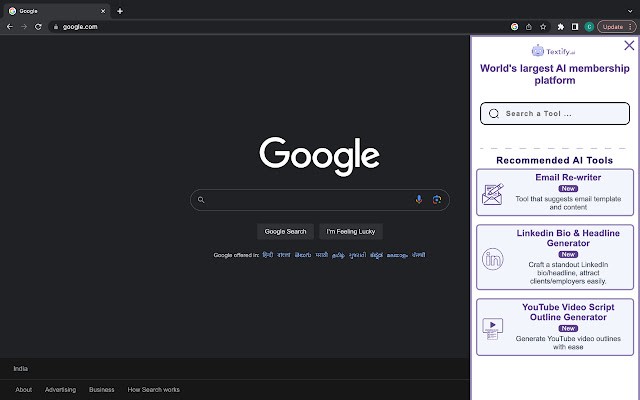Open Linkedin Bio & Headline Generator
This screenshot has height=400, width=640.
click(555, 257)
